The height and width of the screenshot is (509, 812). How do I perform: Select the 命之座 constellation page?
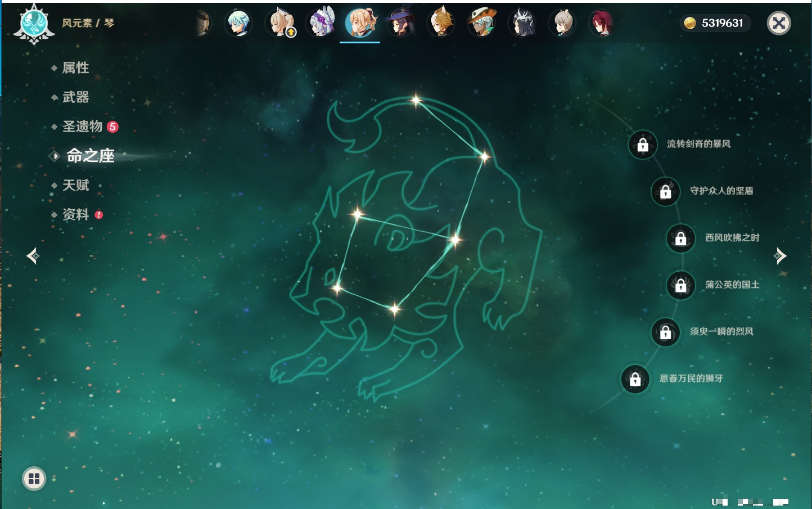click(x=91, y=156)
